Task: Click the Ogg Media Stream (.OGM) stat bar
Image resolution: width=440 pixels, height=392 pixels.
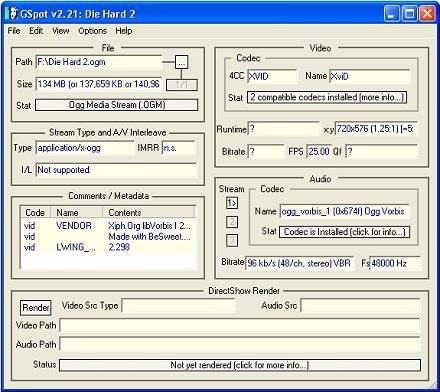Action: click(117, 105)
